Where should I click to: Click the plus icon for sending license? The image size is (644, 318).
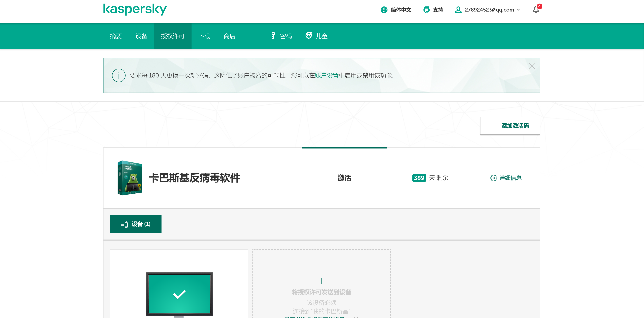(321, 281)
